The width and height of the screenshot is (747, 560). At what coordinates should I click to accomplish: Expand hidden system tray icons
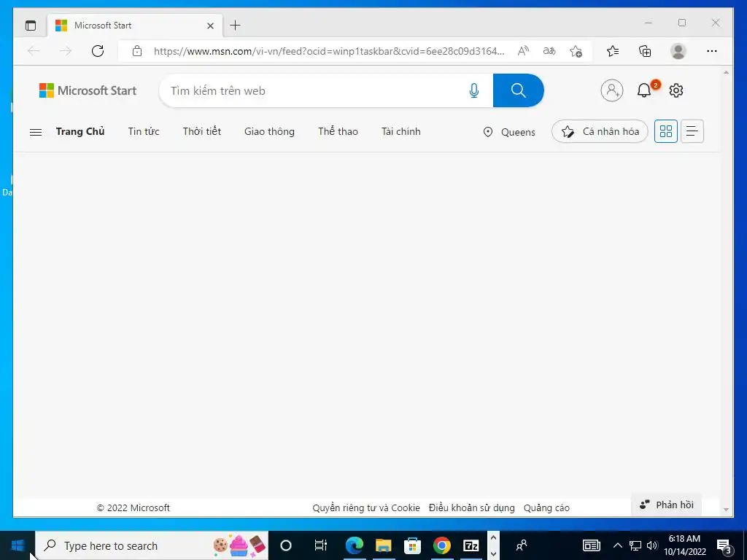click(x=617, y=545)
